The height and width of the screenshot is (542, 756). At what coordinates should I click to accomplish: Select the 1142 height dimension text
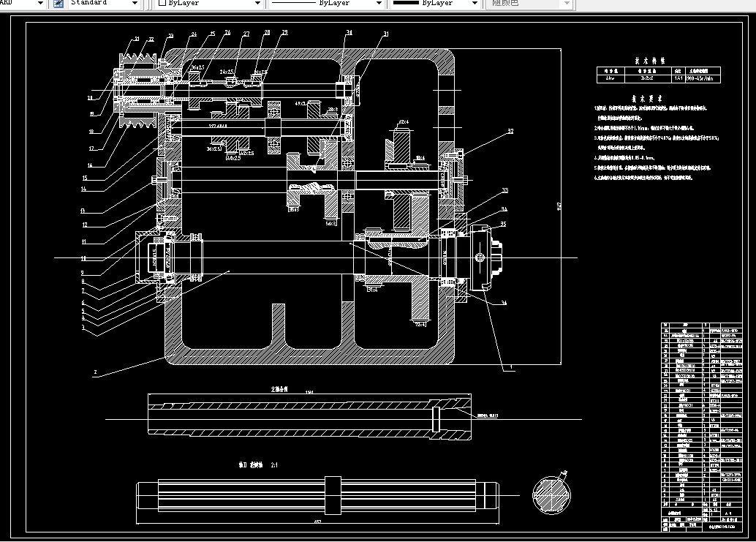[x=559, y=206]
